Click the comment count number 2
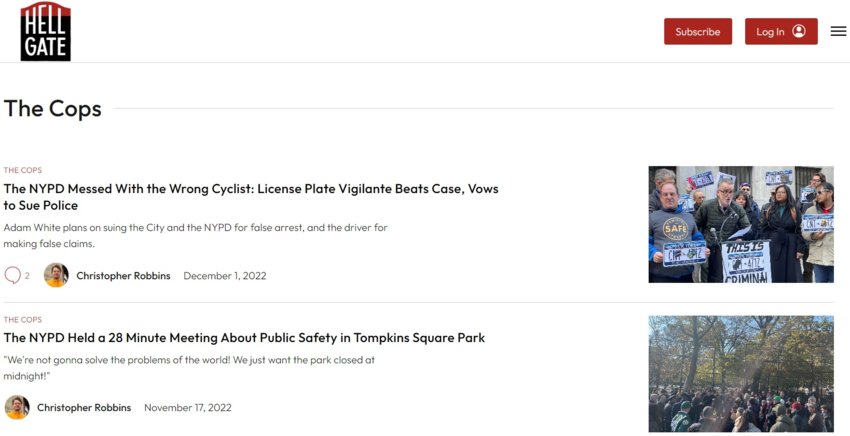Image resolution: width=850 pixels, height=436 pixels. pyautogui.click(x=27, y=275)
